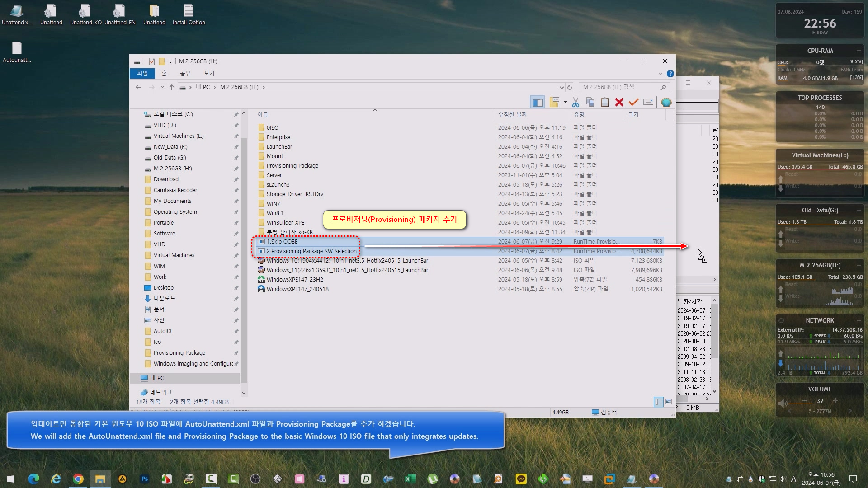Viewport: 868px width, 488px height.
Task: Open Install Option desktop file
Action: 189,15
